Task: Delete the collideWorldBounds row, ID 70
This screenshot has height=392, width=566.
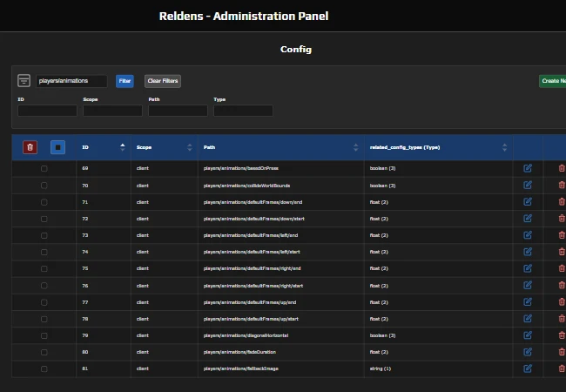Action: [x=562, y=186]
